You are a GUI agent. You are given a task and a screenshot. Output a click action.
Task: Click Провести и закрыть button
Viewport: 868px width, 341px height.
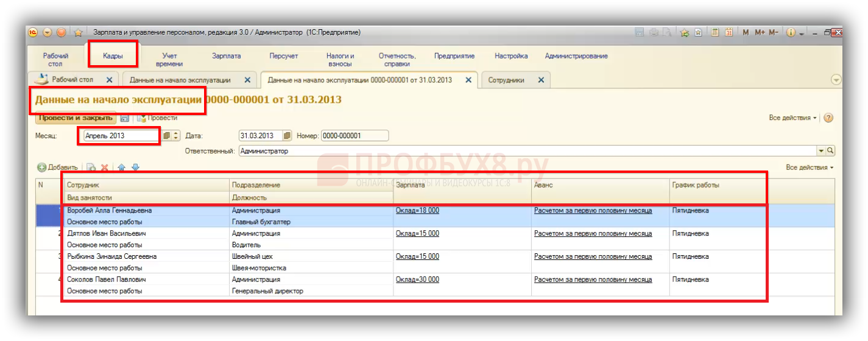coord(76,118)
